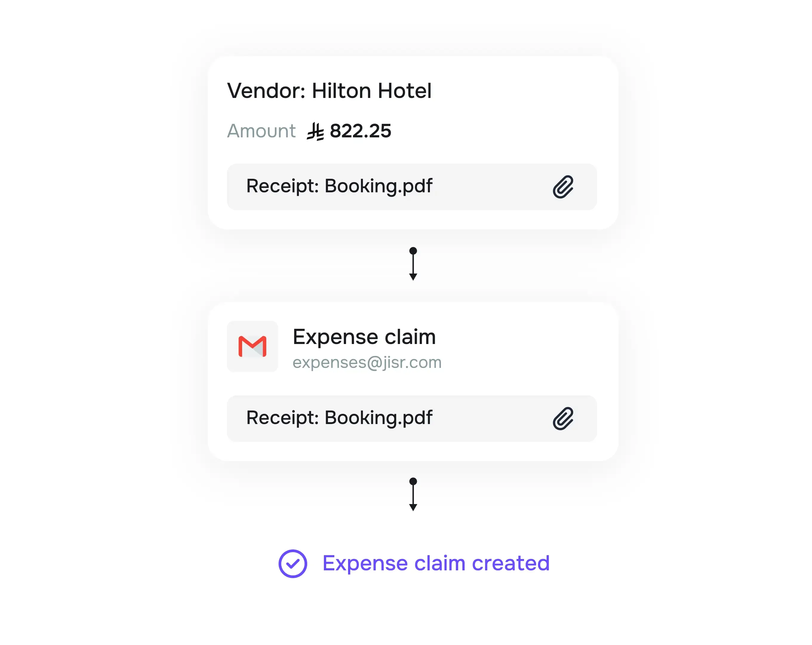Image resolution: width=812 pixels, height=645 pixels.
Task: Click the connector dot under the Hilton Hotel card
Action: point(413,251)
